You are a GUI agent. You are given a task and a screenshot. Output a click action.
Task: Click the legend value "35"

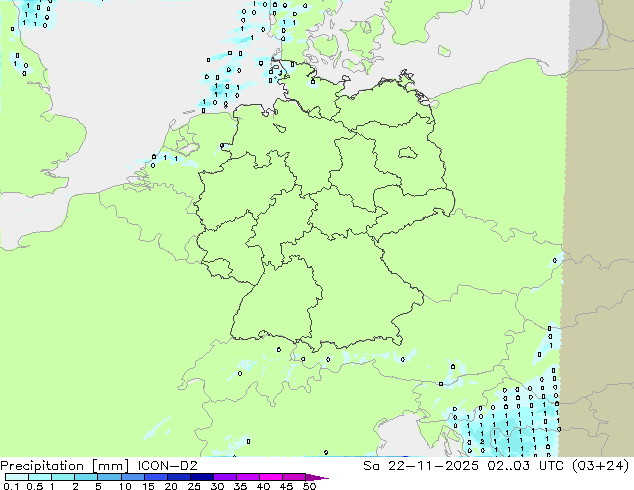[240, 486]
